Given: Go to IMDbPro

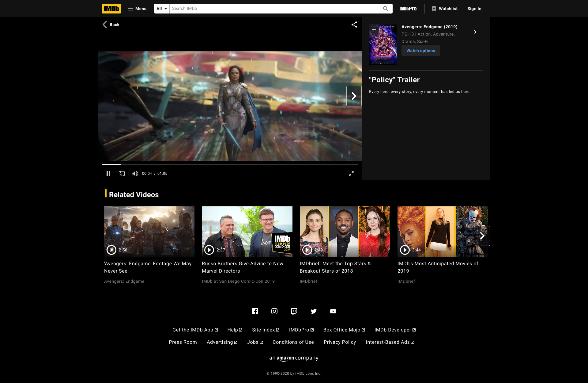Looking at the screenshot, I should pyautogui.click(x=407, y=9).
